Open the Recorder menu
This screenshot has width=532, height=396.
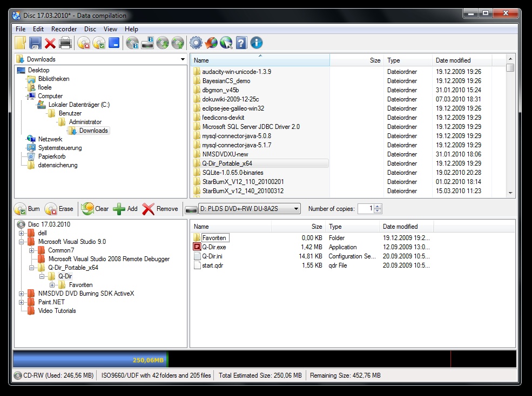tap(64, 29)
